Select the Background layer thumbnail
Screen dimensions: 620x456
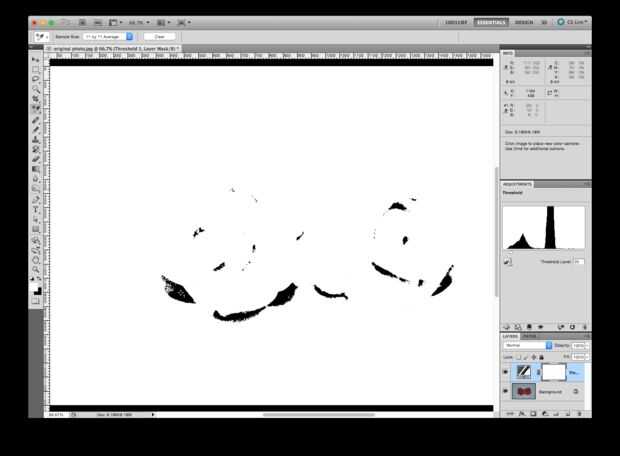tap(524, 392)
